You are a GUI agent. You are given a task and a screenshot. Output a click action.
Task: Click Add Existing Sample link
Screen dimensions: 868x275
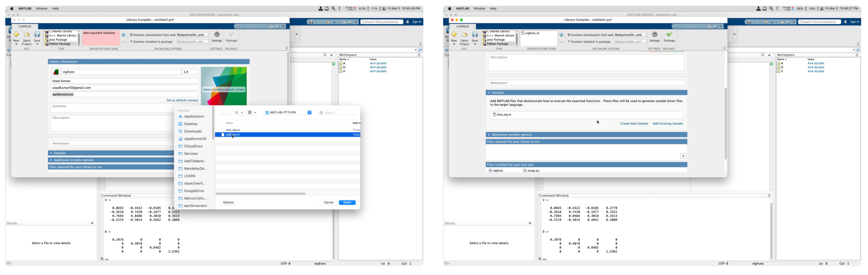tap(668, 124)
